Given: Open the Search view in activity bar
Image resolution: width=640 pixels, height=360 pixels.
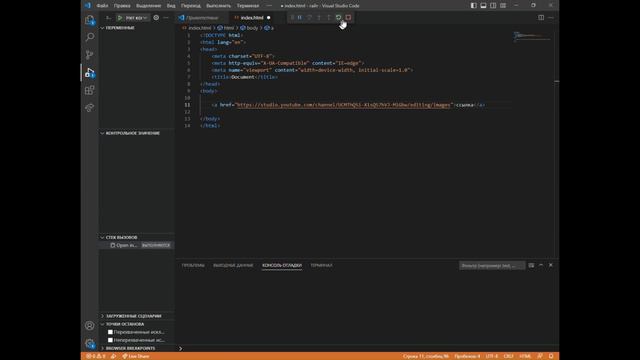Looking at the screenshot, I should [x=89, y=37].
